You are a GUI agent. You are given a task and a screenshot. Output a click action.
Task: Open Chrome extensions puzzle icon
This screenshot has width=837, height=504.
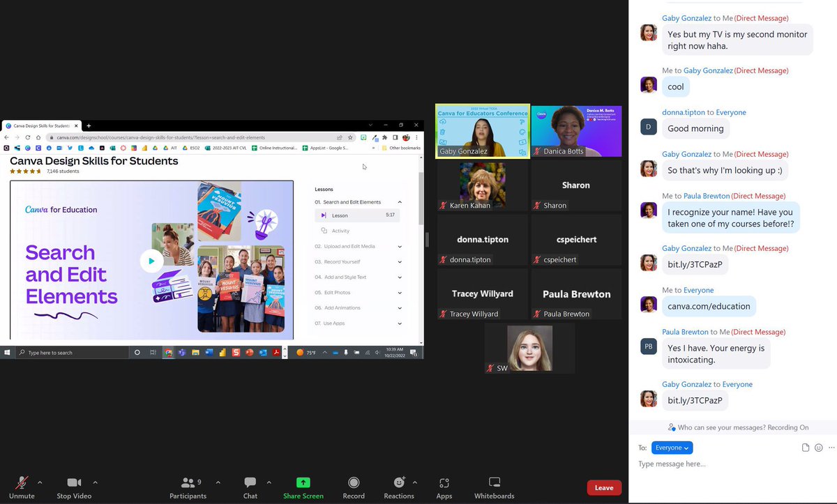pos(385,137)
